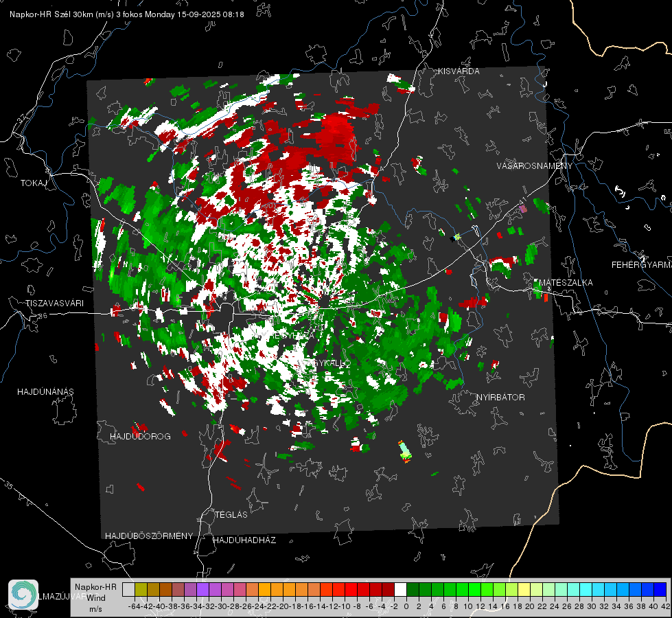Select the white swatch between -2 and 0
Viewport: 672px width, 618px height.
click(400, 590)
